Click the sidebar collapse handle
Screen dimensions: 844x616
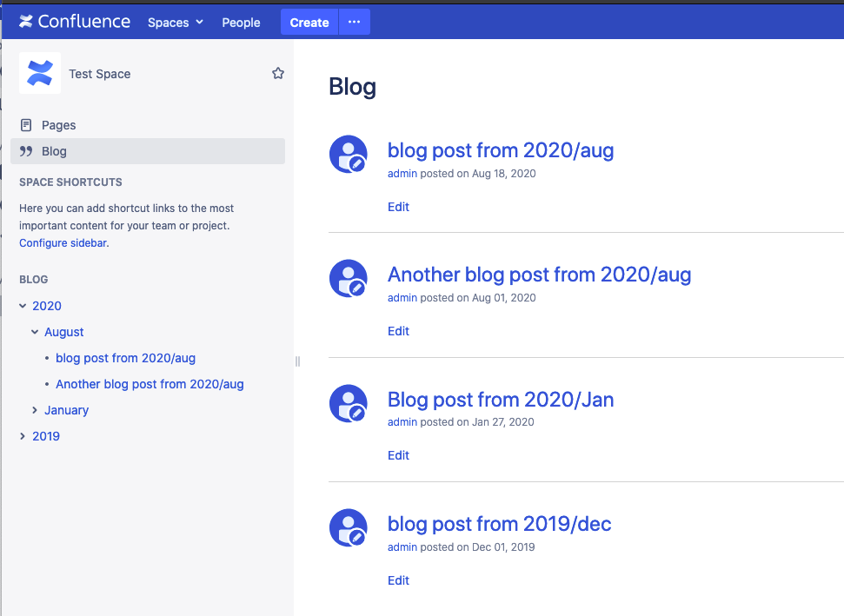[x=296, y=360]
